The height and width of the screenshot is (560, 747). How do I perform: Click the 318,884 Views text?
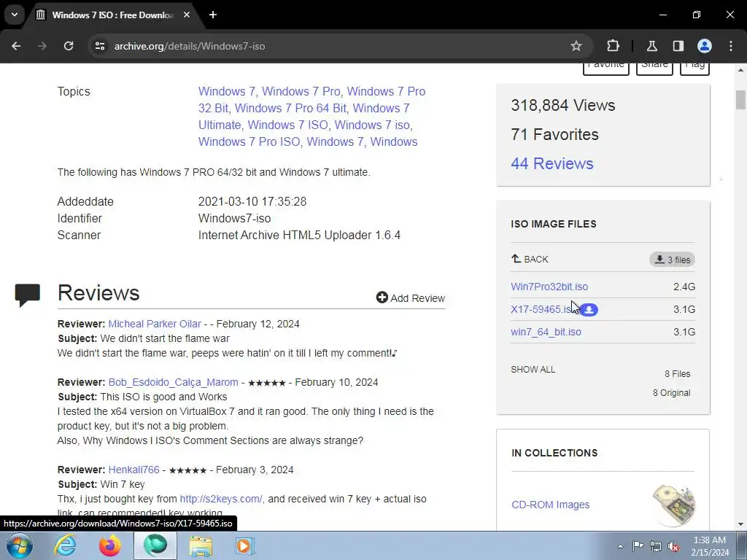tap(563, 105)
